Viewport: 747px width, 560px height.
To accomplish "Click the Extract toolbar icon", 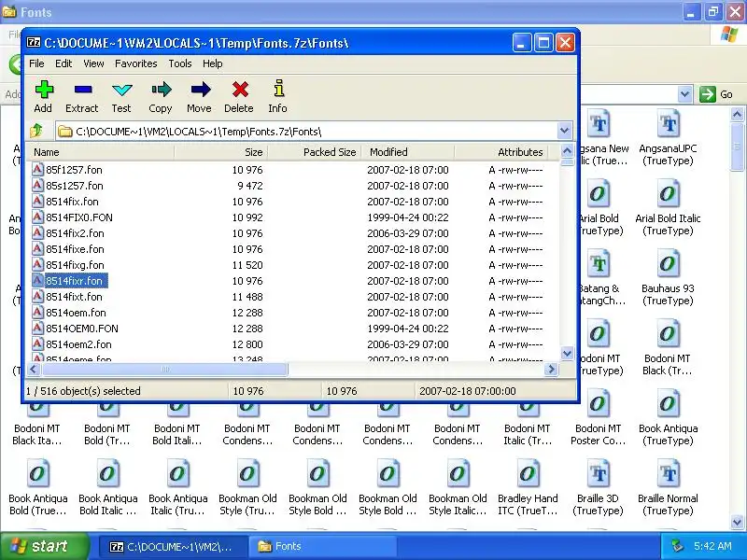I will [83, 90].
